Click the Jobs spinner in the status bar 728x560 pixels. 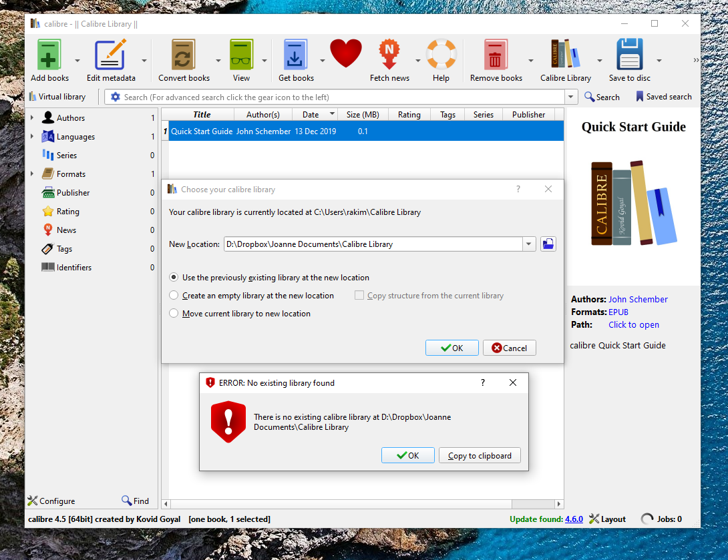click(x=647, y=519)
